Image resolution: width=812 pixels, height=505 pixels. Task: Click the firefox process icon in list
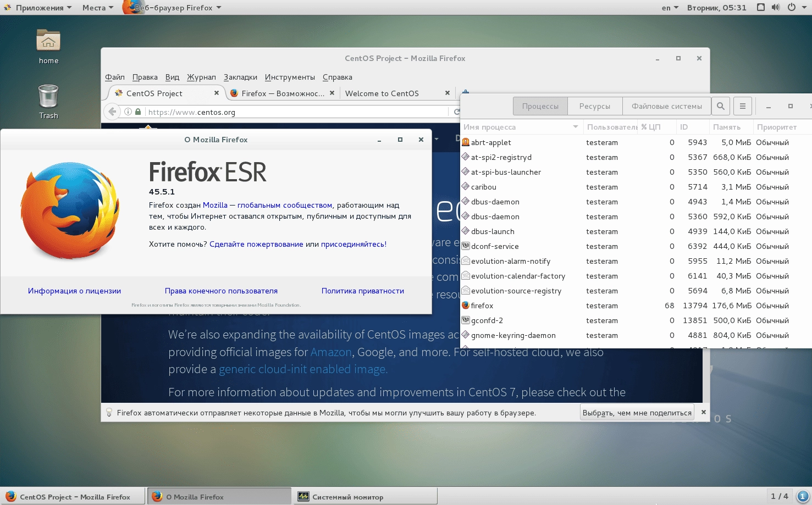[466, 305]
